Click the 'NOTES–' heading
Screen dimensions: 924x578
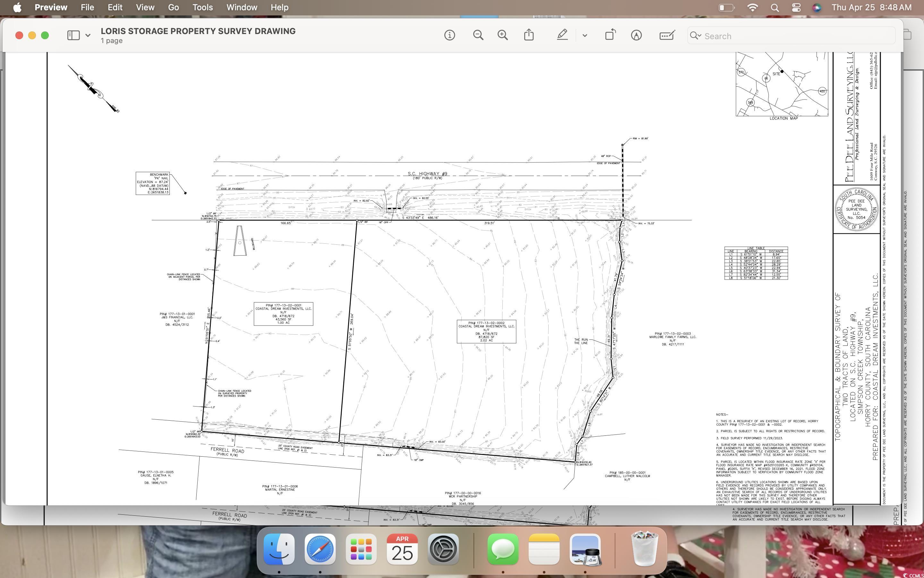[722, 414]
